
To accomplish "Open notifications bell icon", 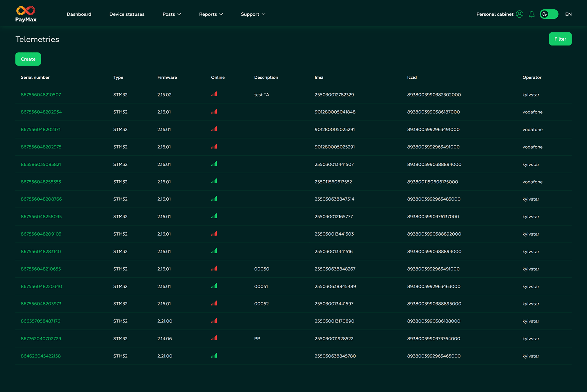I will coord(532,14).
